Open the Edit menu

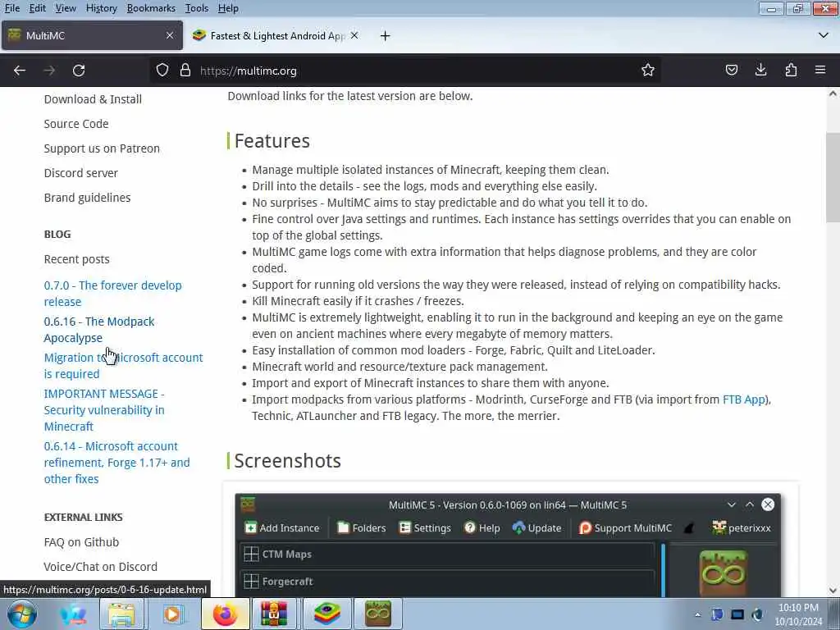[x=37, y=8]
